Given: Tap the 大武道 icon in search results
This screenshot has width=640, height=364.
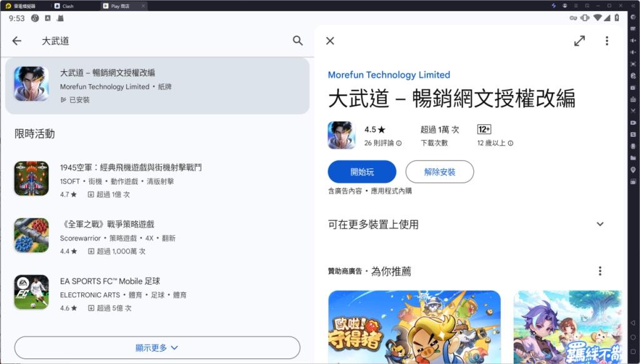Looking at the screenshot, I should pyautogui.click(x=31, y=84).
